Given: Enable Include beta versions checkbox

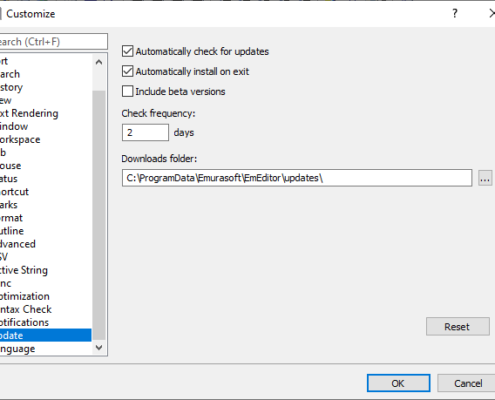Looking at the screenshot, I should tap(128, 91).
